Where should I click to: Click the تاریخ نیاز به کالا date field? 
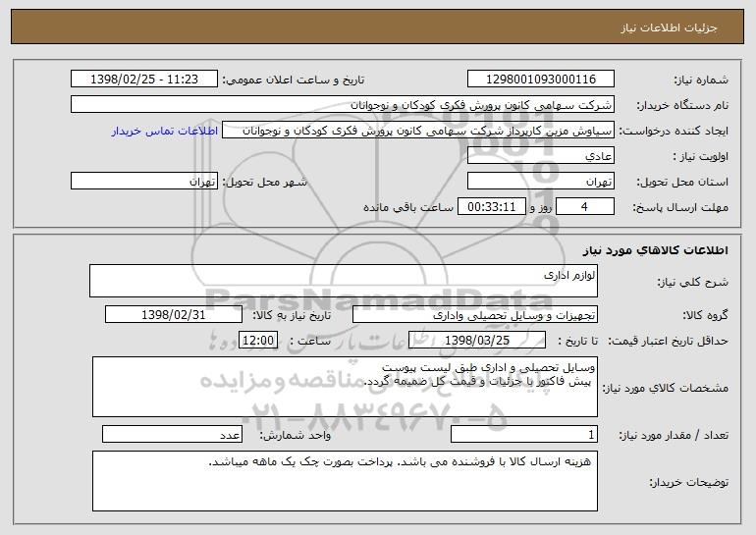tap(174, 314)
